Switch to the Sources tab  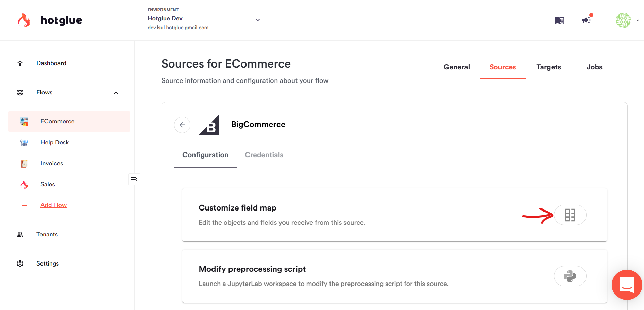coord(503,67)
